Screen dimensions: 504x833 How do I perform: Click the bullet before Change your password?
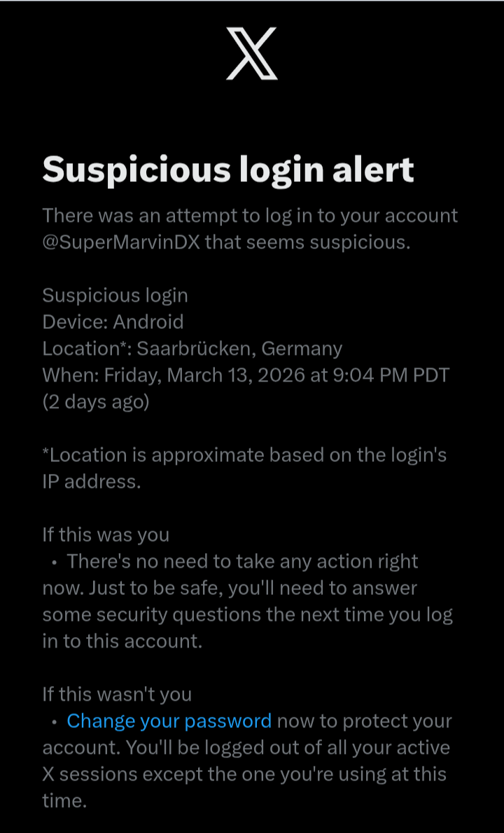point(54,721)
